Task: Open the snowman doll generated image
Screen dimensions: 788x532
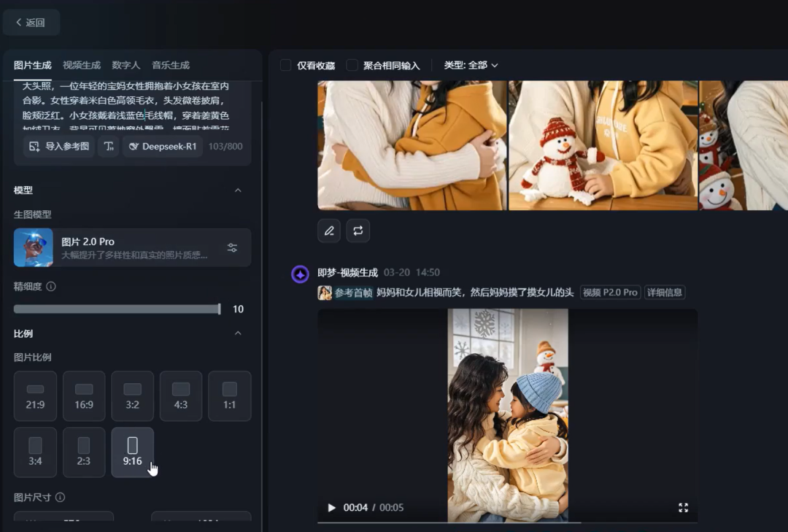Action: coord(603,145)
